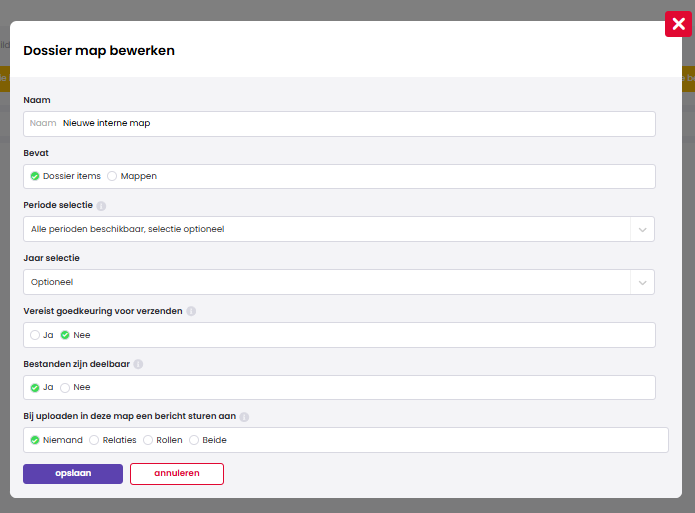The height and width of the screenshot is (513, 695).
Task: Select Relaties as message recipient
Action: tap(95, 440)
